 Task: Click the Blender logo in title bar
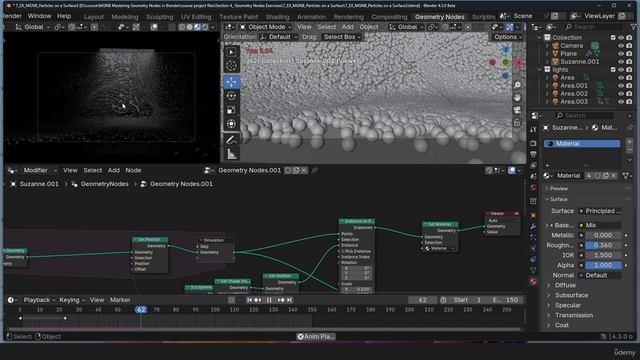coord(9,5)
